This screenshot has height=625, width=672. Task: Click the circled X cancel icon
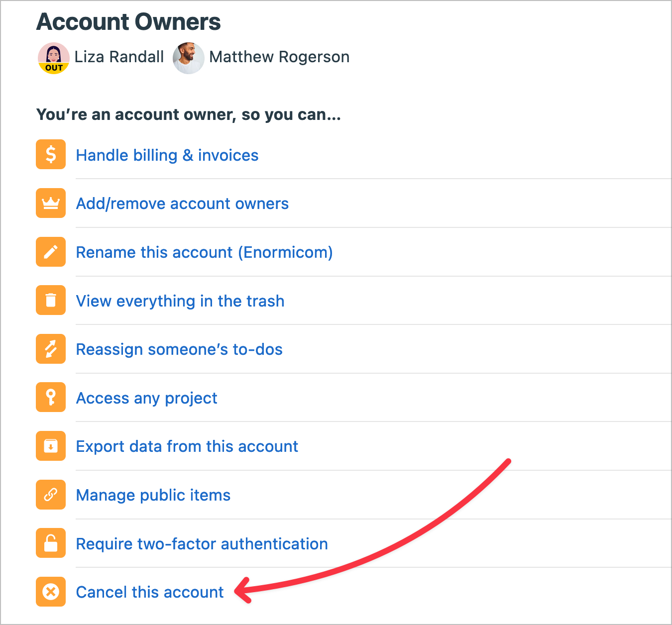coord(50,592)
